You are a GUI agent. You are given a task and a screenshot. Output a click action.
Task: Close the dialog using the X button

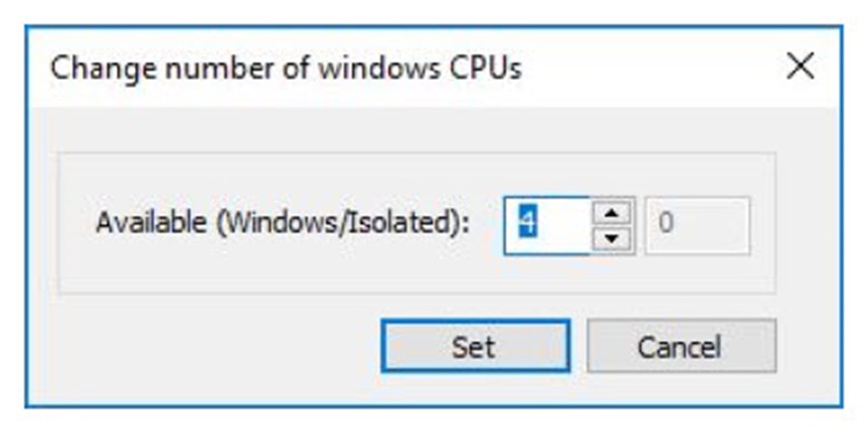click(800, 68)
